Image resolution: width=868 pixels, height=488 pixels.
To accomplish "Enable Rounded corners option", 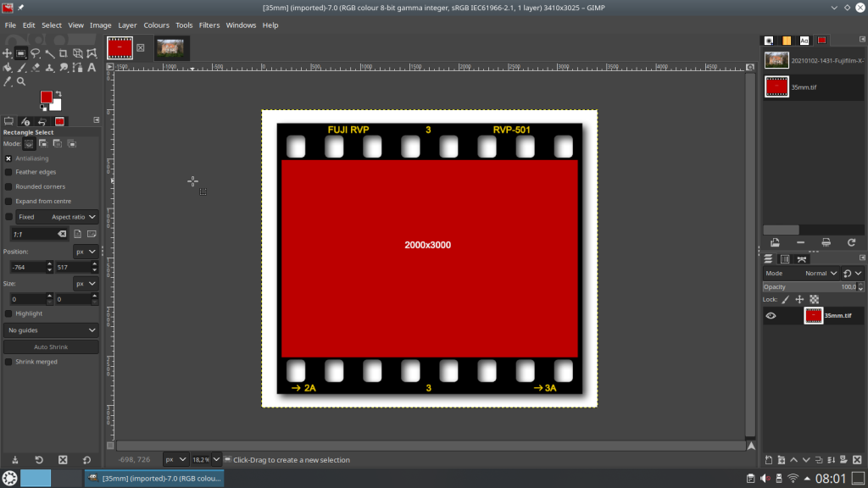I will (x=8, y=186).
